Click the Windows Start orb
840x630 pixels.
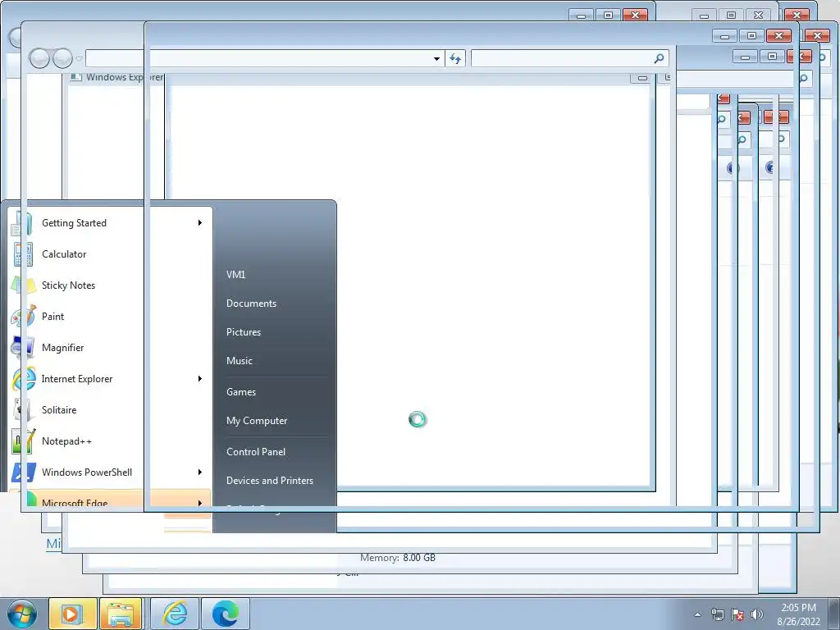click(22, 614)
